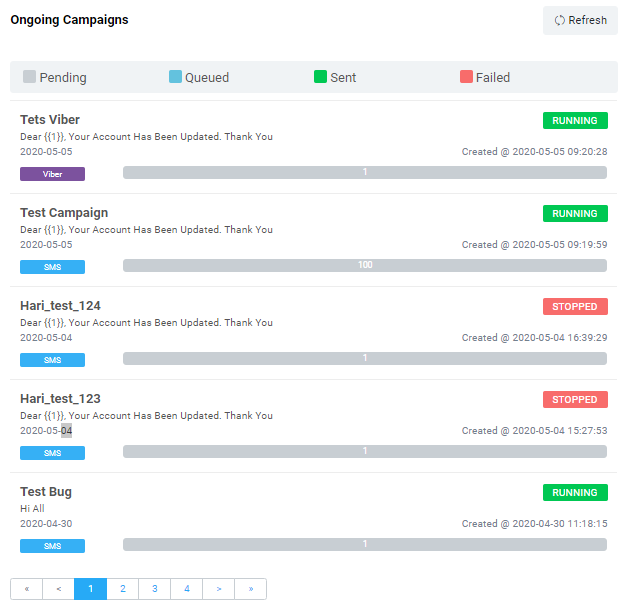Click the Test Bug progress bar
This screenshot has height=609, width=627.
[365, 545]
